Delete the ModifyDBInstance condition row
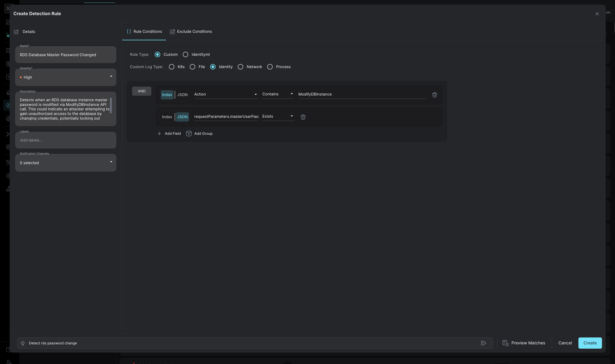The width and height of the screenshot is (615, 364). click(434, 95)
